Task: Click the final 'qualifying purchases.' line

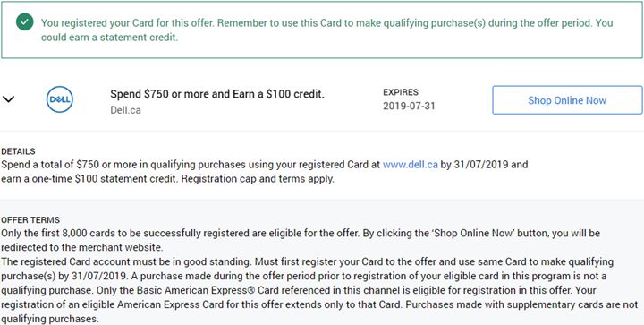Action: [50, 320]
